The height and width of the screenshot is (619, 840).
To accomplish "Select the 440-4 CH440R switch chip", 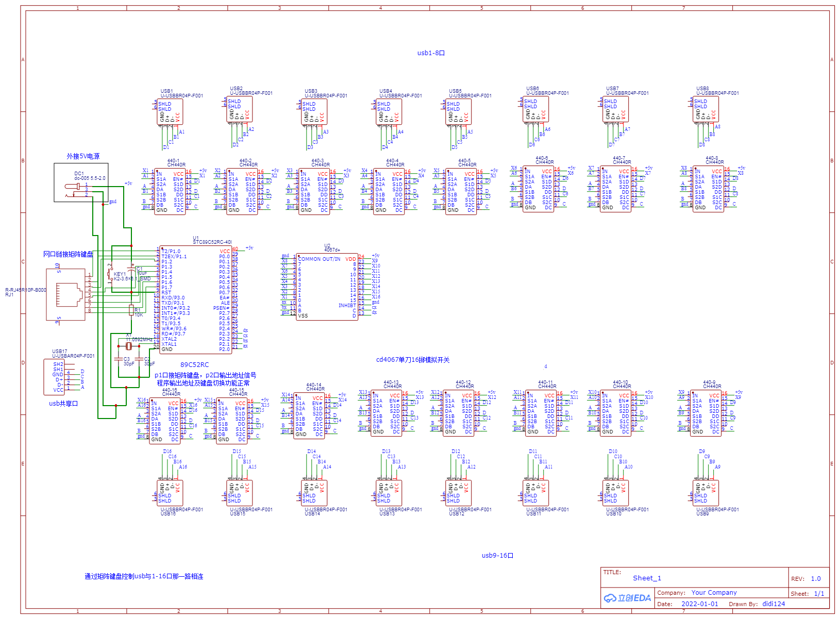I will pos(389,191).
